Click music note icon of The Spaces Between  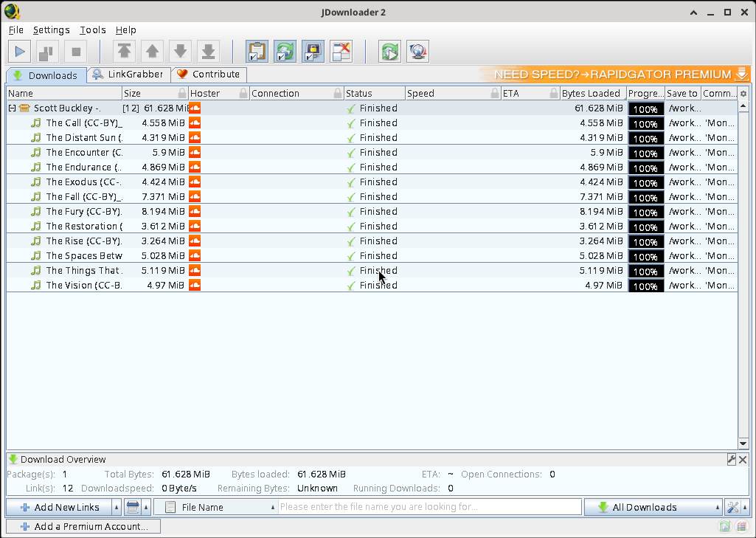35,256
